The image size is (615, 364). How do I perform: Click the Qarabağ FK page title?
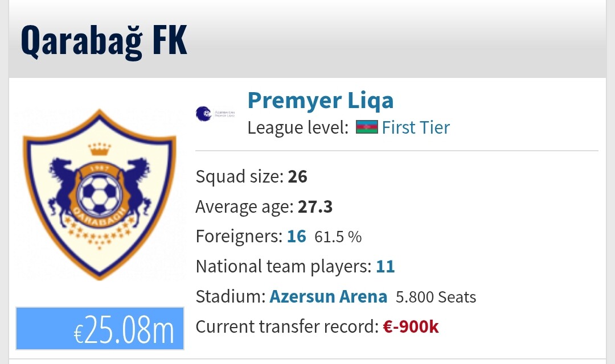tap(104, 41)
